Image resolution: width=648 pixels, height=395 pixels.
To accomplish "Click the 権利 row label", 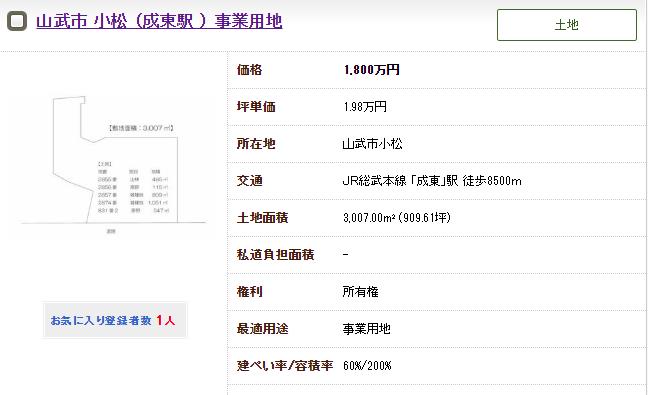I will point(249,292).
